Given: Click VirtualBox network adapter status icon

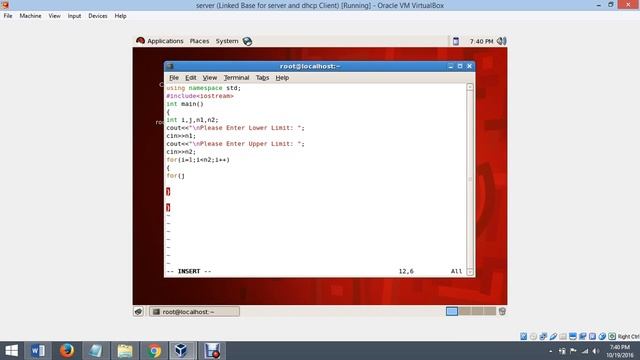Looking at the screenshot, I should click(543, 336).
